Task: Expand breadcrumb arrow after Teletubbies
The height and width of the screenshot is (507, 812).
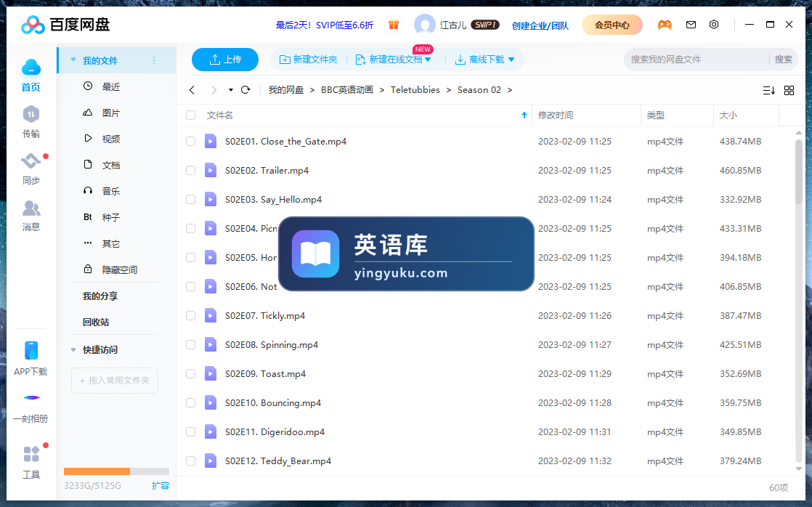Action: pyautogui.click(x=448, y=90)
